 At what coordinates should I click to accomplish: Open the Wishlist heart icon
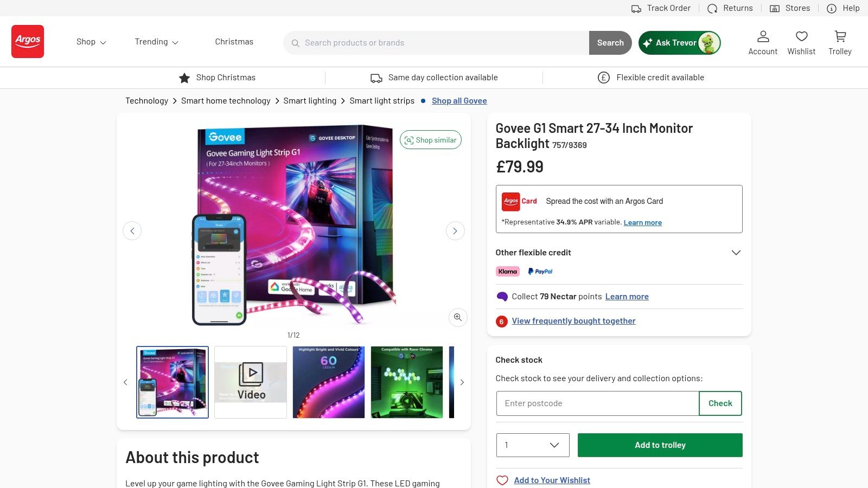801,42
